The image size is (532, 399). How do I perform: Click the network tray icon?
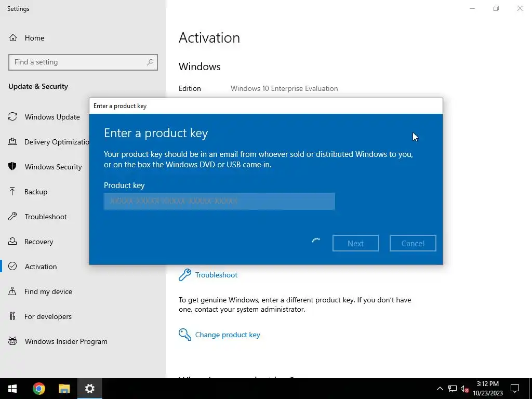453,389
